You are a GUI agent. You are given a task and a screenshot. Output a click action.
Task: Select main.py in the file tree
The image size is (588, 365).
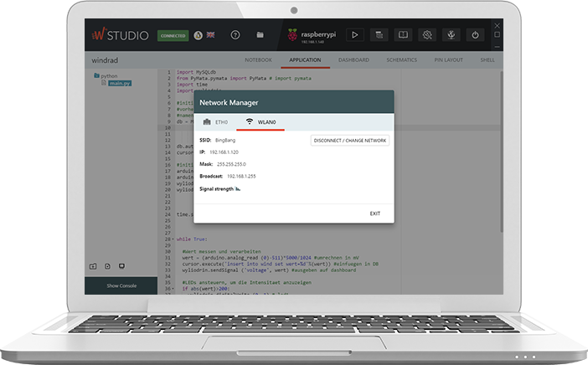pyautogui.click(x=119, y=83)
